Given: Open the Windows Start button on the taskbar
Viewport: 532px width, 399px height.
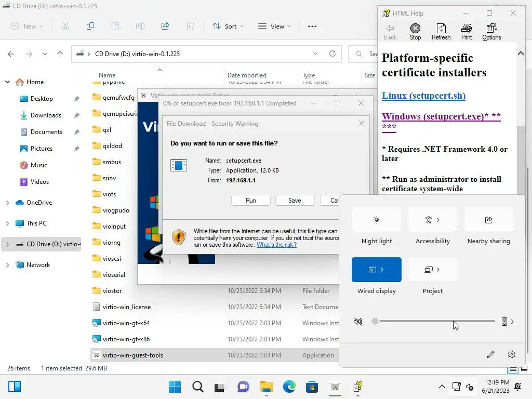Looking at the screenshot, I should pyautogui.click(x=175, y=387).
